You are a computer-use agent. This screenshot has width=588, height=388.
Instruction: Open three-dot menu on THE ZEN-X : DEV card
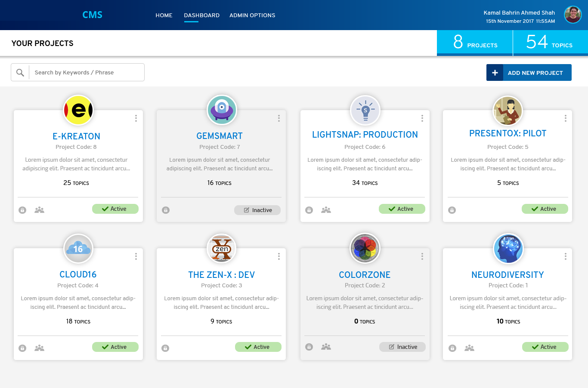279,256
